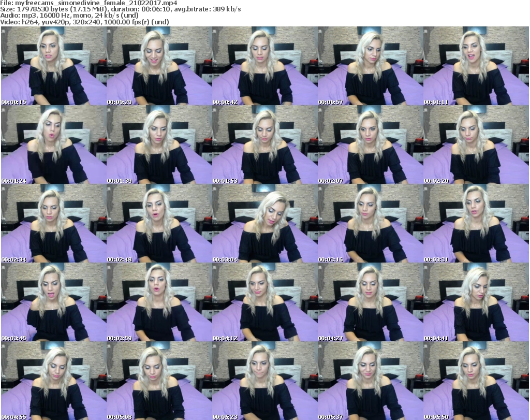Select the thumbnail stamped 00:04:27
530x420 pixels.
371,302
